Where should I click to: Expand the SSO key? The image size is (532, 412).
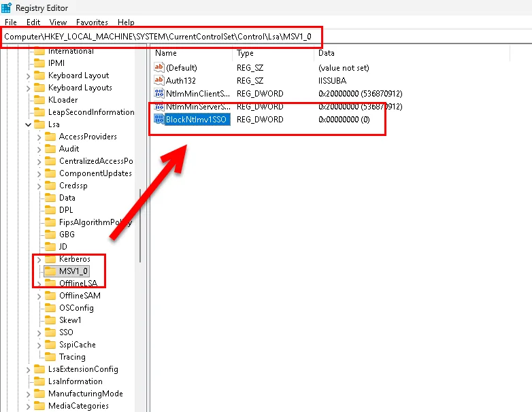pyautogui.click(x=39, y=333)
